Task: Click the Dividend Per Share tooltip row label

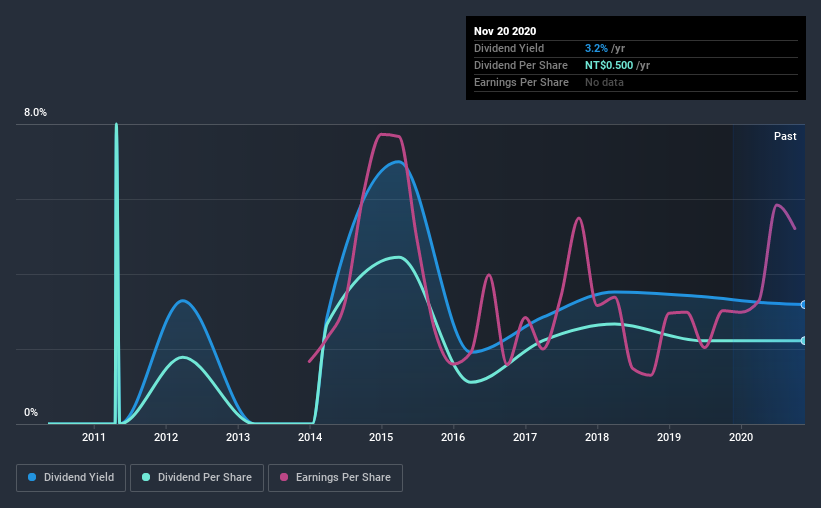Action: (x=520, y=65)
